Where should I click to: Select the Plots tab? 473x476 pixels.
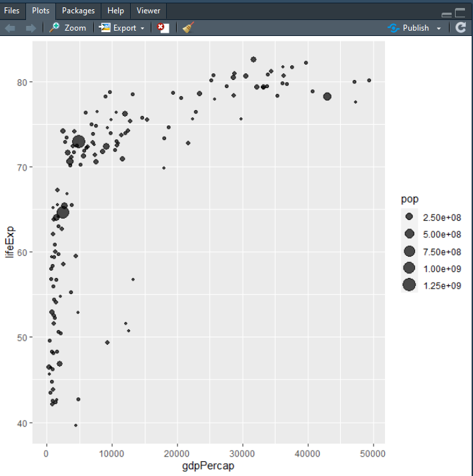pyautogui.click(x=41, y=11)
